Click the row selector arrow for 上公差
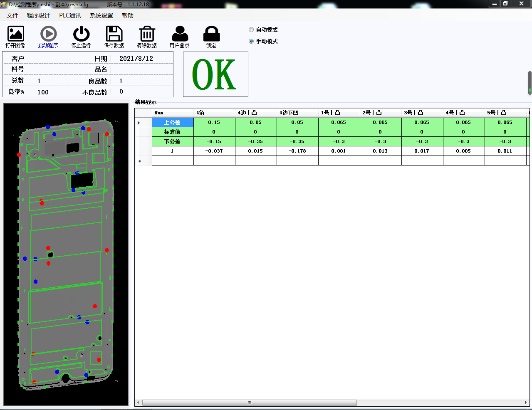This screenshot has height=410, width=532. 143,122
